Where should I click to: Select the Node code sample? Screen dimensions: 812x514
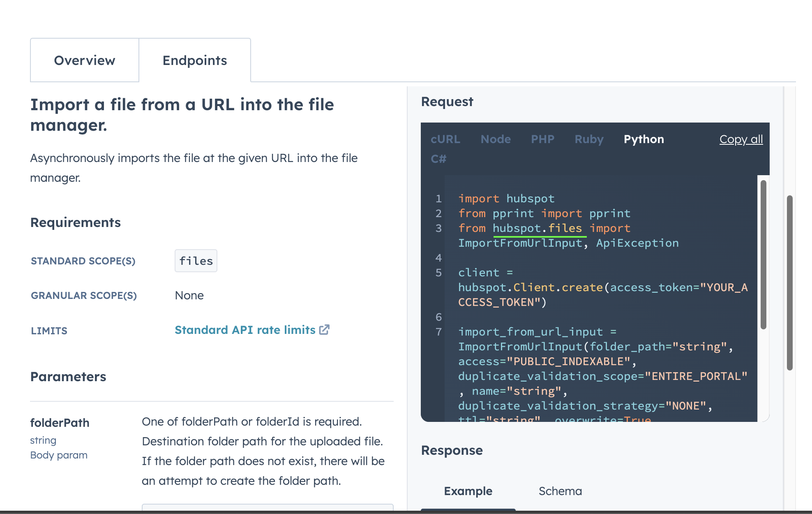tap(496, 139)
